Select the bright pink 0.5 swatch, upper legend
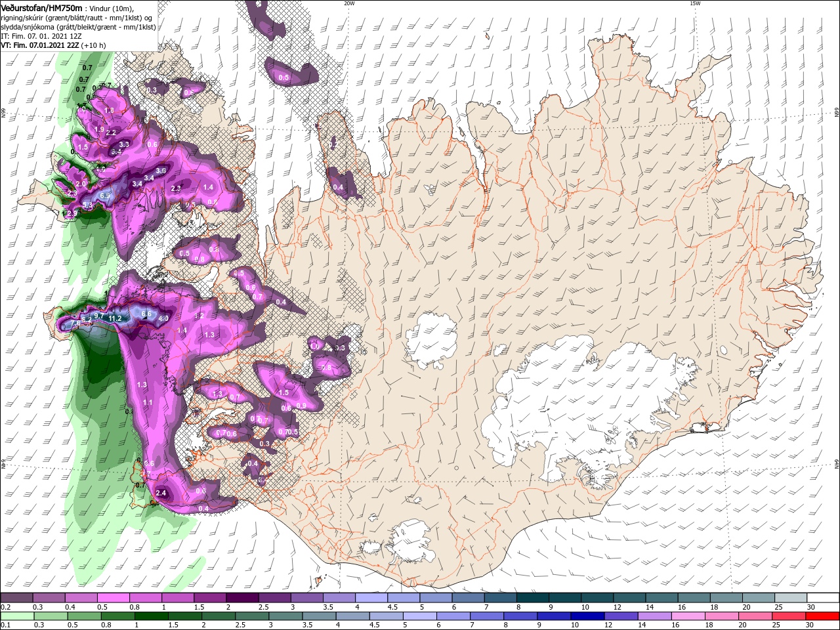 click(x=112, y=598)
